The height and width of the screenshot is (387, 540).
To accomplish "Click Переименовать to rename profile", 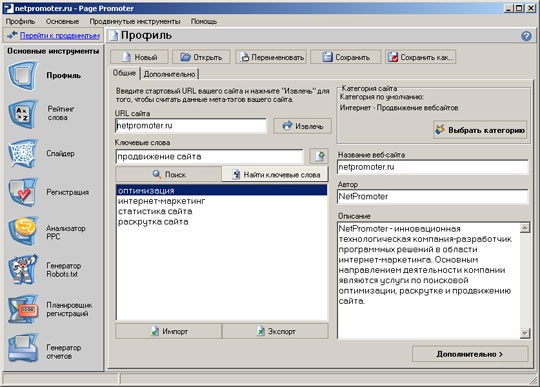I will pos(271,57).
